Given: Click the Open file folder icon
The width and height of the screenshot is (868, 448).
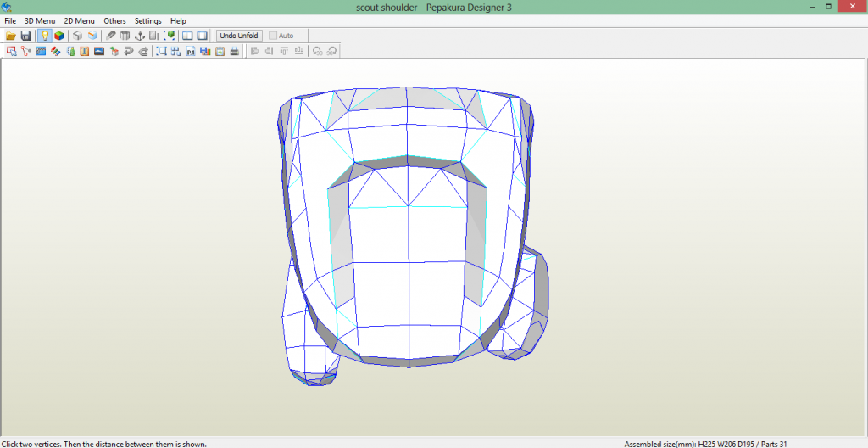Looking at the screenshot, I should click(x=11, y=36).
